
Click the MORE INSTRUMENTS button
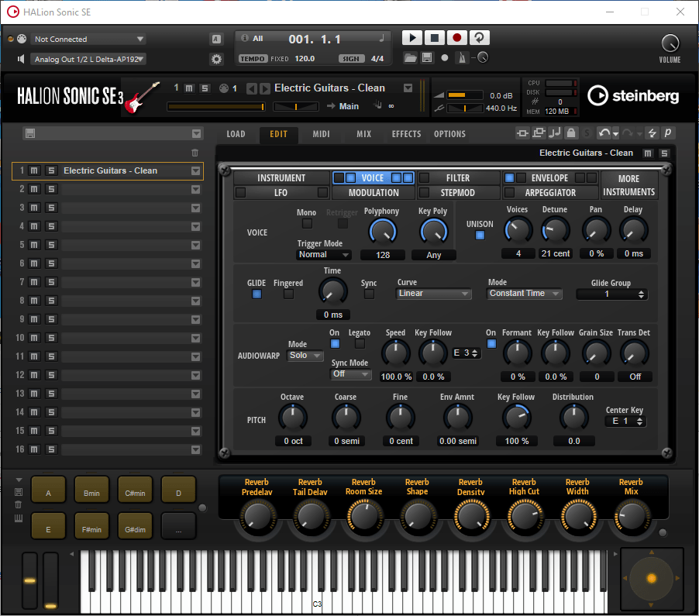[x=628, y=185]
